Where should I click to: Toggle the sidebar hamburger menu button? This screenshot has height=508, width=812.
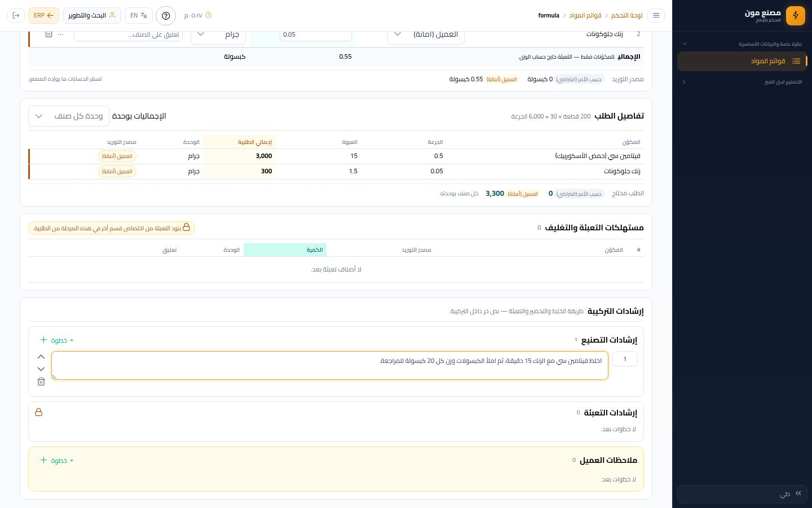pos(656,15)
